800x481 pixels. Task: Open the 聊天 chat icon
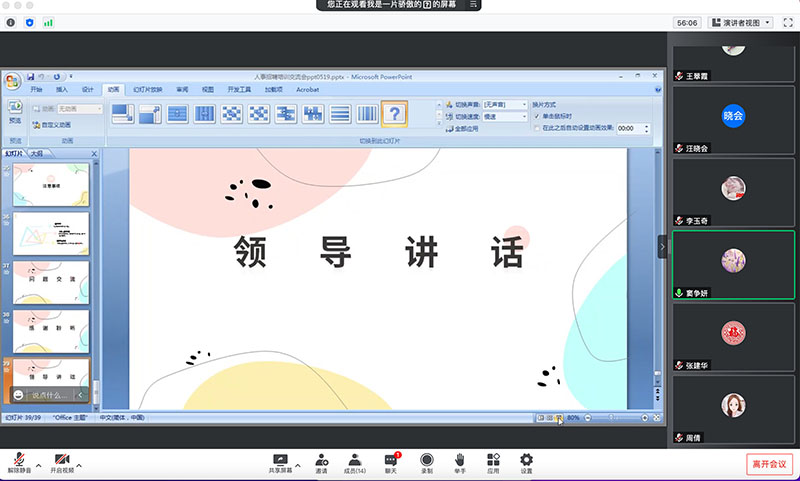click(392, 459)
